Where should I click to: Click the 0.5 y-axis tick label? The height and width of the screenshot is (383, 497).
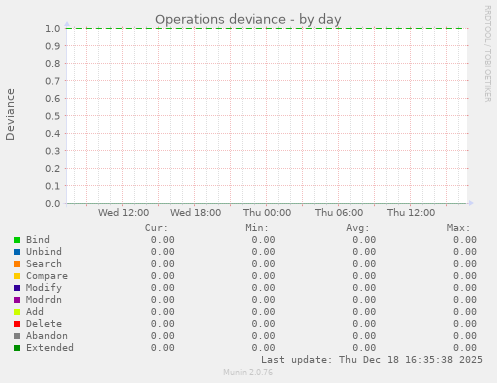coord(53,116)
